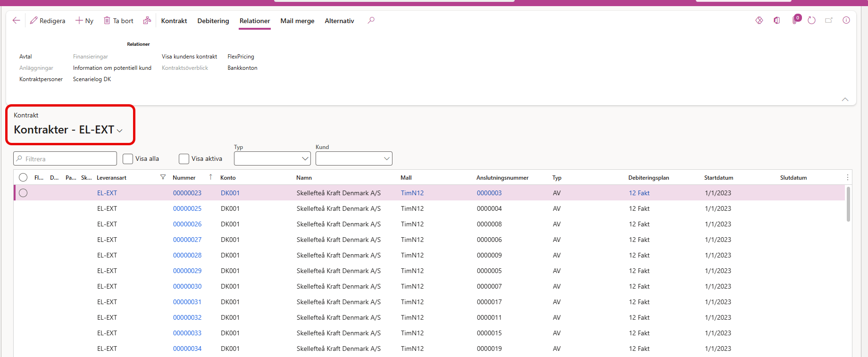
Task: Click the Ta bort trash icon
Action: pos(107,20)
